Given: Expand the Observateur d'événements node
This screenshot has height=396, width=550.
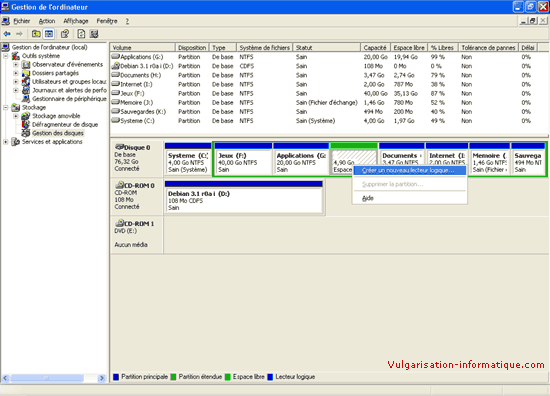Looking at the screenshot, I should coord(16,65).
